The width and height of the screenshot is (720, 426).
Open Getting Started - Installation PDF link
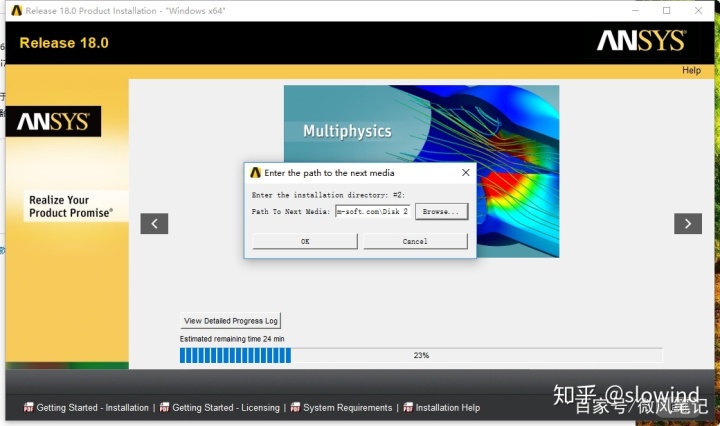92,407
